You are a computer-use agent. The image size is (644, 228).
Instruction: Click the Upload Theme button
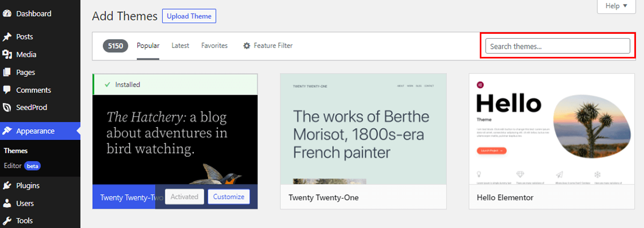[189, 16]
